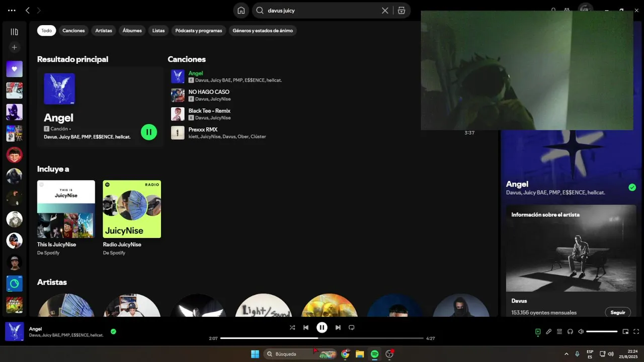644x362 pixels.
Task: Open Información sobre el artista image card
Action: 571,248
